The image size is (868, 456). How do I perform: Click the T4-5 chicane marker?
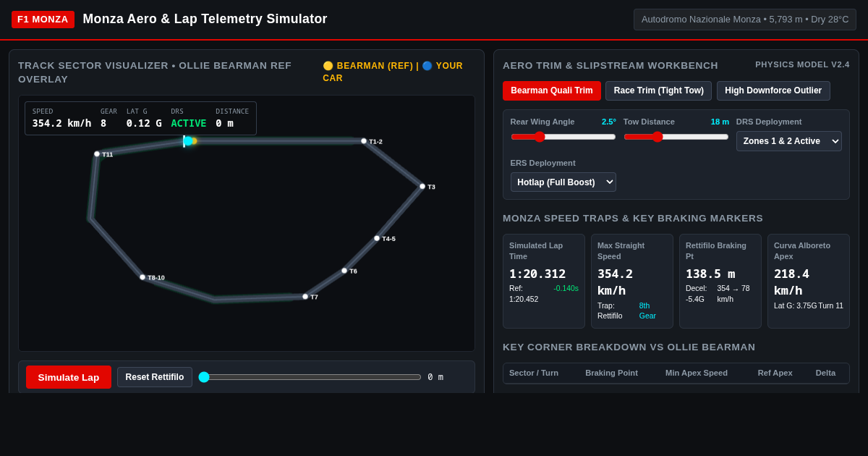point(377,238)
